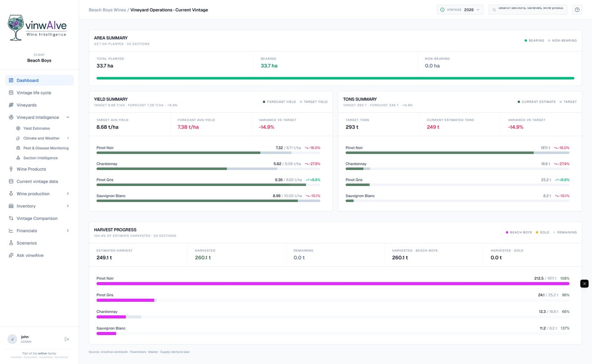Screen dimensions: 592x364
Task: Click vinwAIve link in footer
Action: pyautogui.click(x=16, y=357)
